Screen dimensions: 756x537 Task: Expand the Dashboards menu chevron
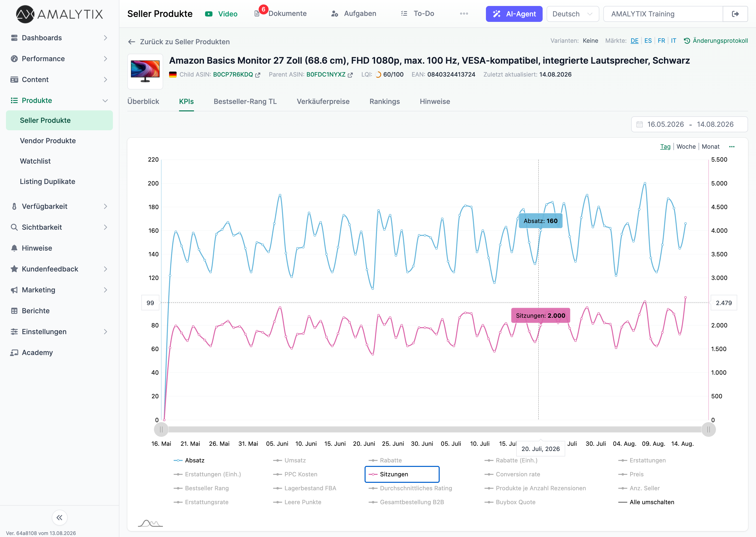tap(105, 38)
